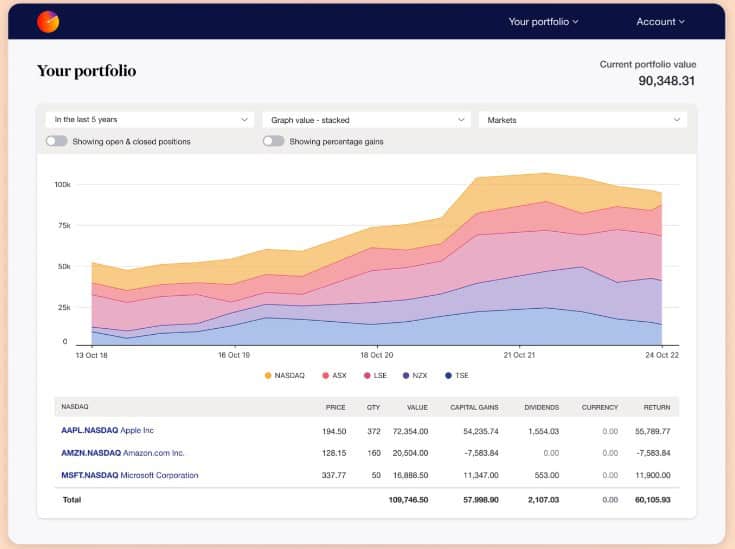Open the Markets grouping dropdown
The image size is (735, 549).
[583, 120]
